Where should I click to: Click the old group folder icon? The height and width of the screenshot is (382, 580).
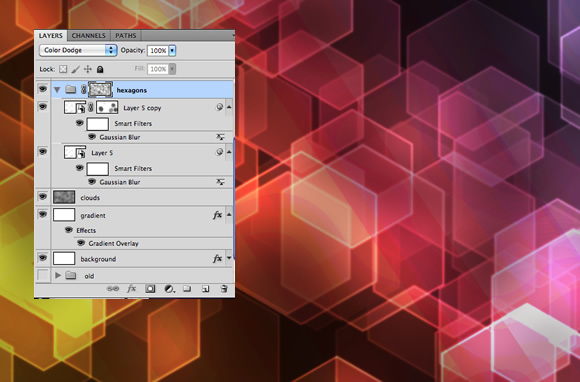click(x=71, y=275)
